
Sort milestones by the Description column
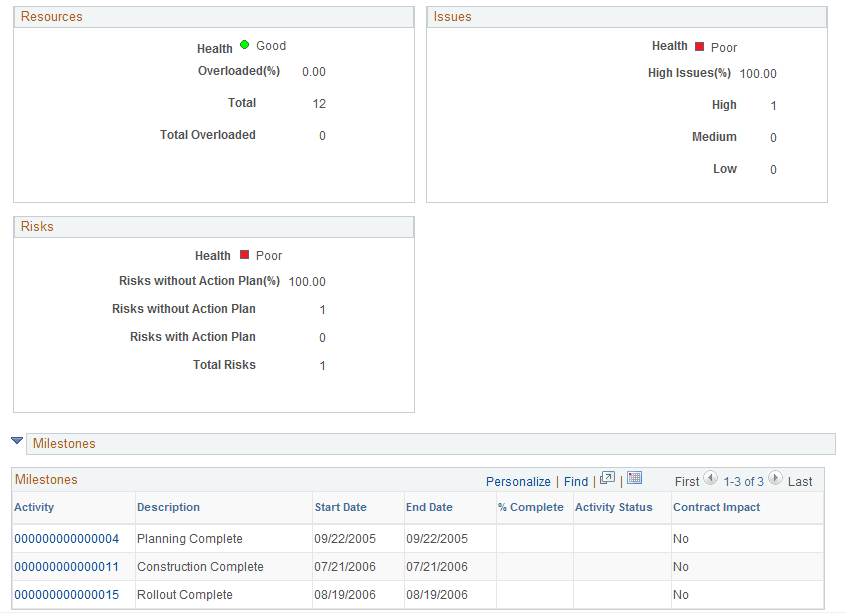pos(169,507)
